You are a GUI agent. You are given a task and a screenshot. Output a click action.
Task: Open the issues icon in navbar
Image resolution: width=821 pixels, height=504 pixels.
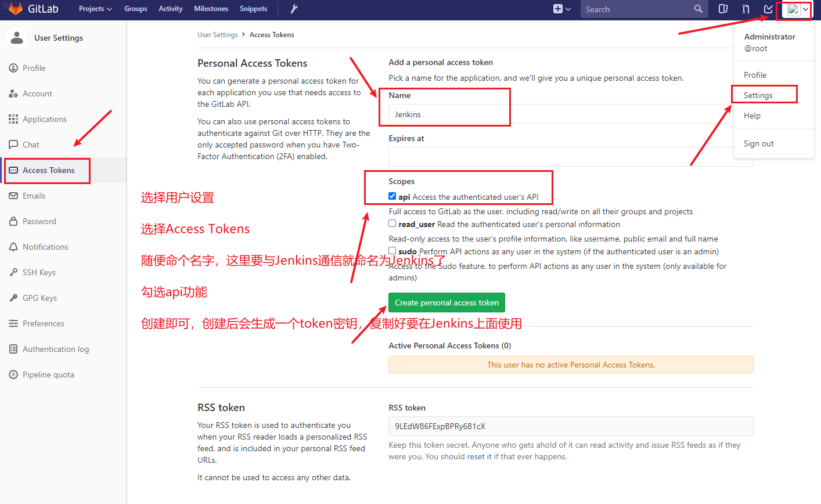(723, 9)
